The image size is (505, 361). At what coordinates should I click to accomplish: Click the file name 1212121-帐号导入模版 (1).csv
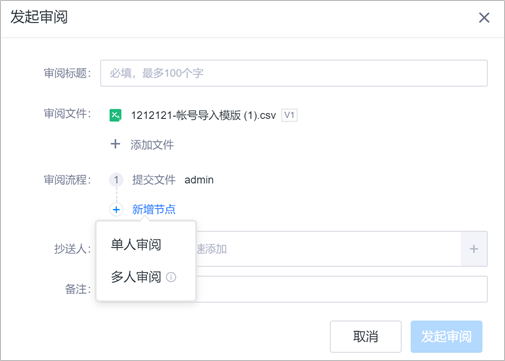[204, 115]
